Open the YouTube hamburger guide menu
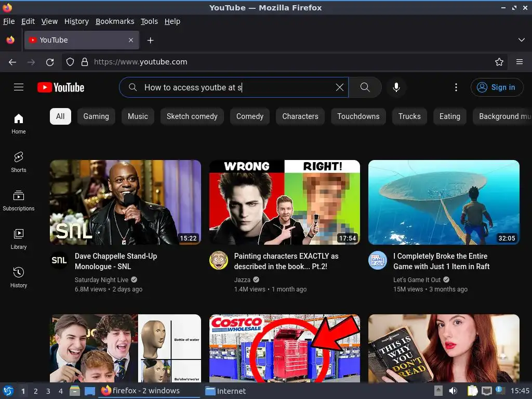Screen dimensions: 532x399 19,87
